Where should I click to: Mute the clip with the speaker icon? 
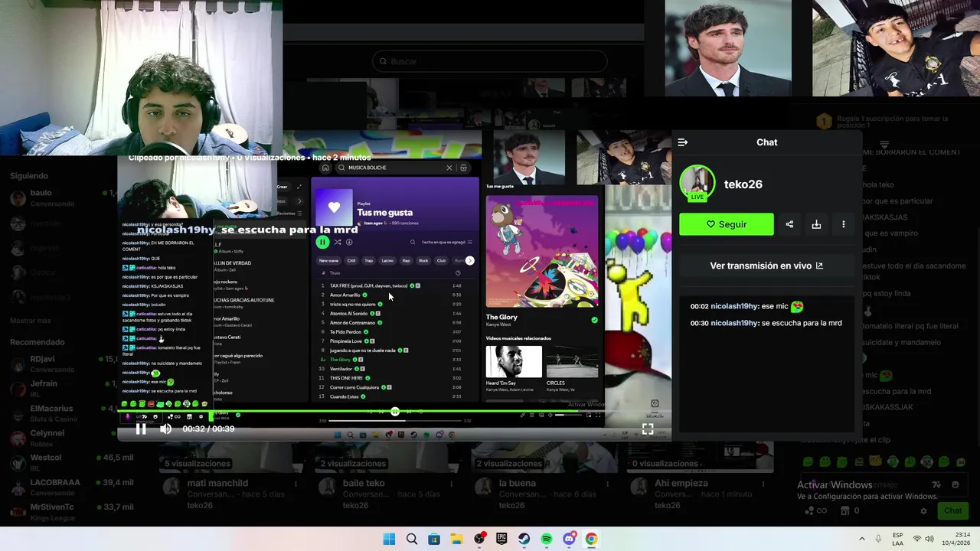point(165,429)
